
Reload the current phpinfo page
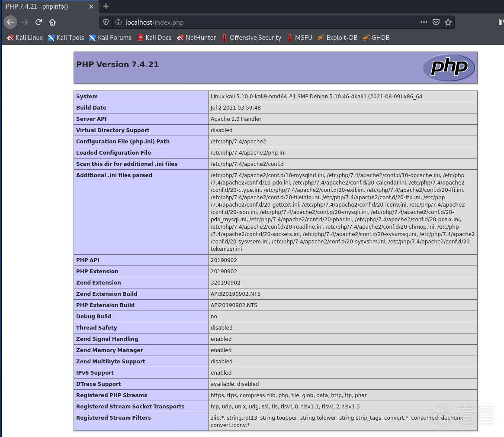point(39,22)
